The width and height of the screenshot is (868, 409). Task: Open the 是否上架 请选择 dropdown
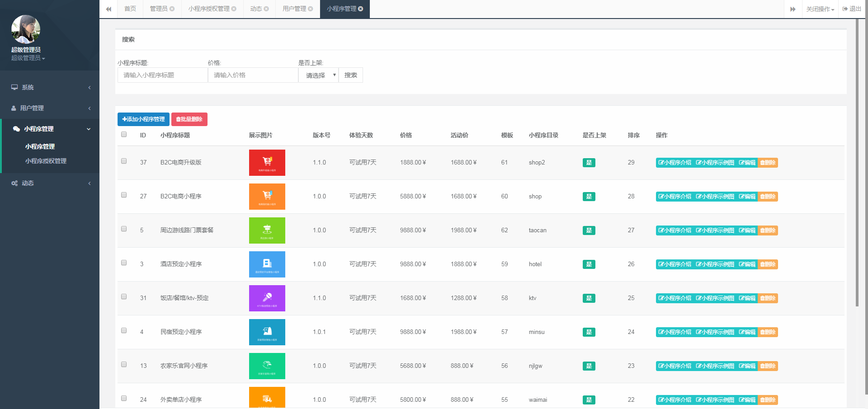pos(318,75)
